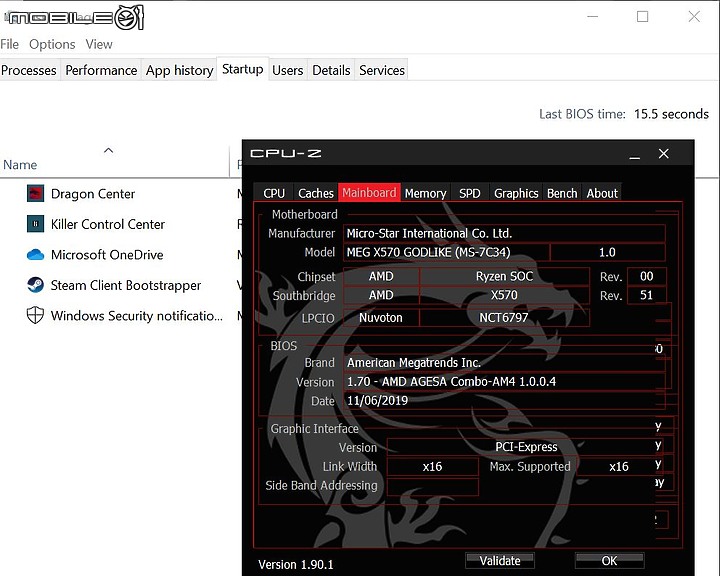The height and width of the screenshot is (576, 720).
Task: Open the Options menu
Action: pos(52,44)
